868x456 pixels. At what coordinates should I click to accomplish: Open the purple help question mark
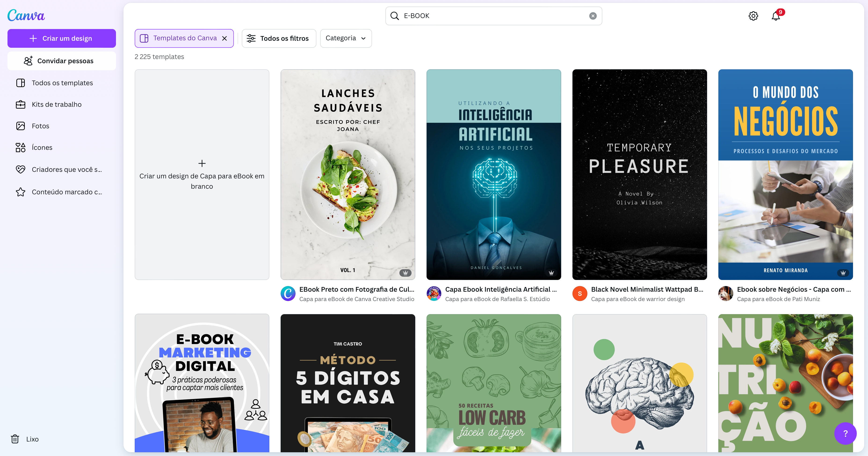[x=845, y=433]
